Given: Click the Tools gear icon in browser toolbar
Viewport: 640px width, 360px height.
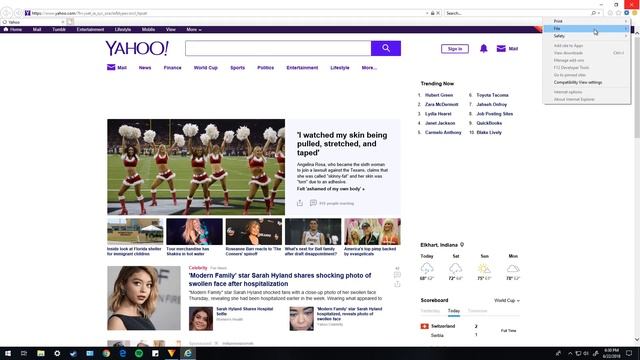Looking at the screenshot, I should (627, 13).
